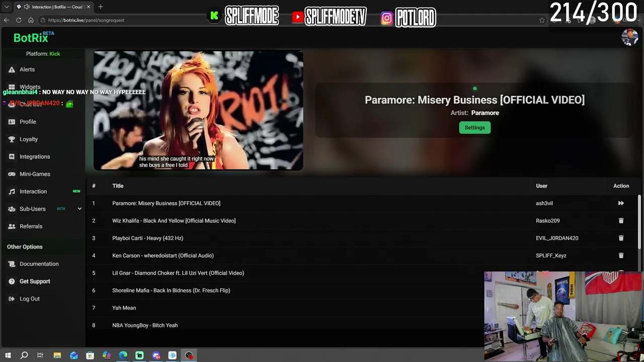Open the Loyalty section
This screenshot has height=362, width=644.
pyautogui.click(x=29, y=139)
